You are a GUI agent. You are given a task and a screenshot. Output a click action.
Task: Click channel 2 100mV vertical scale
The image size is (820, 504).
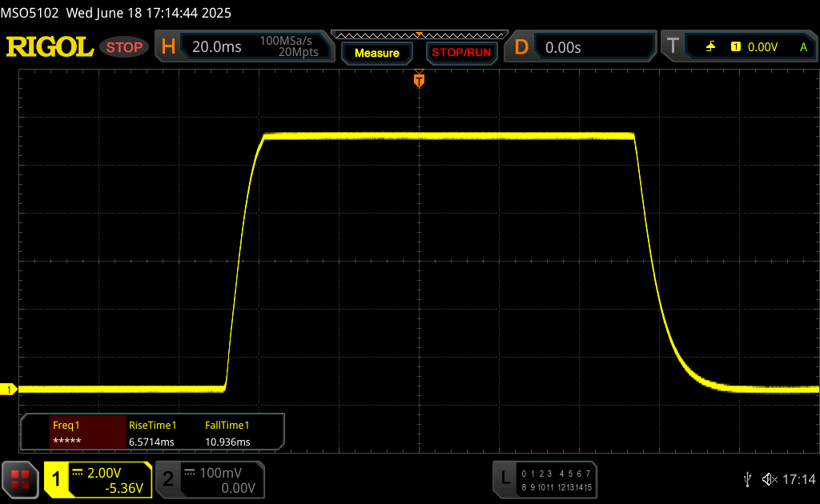(220, 473)
